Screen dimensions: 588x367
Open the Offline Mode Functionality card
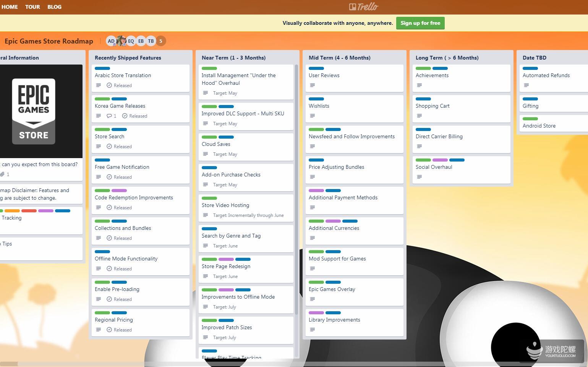(141, 262)
